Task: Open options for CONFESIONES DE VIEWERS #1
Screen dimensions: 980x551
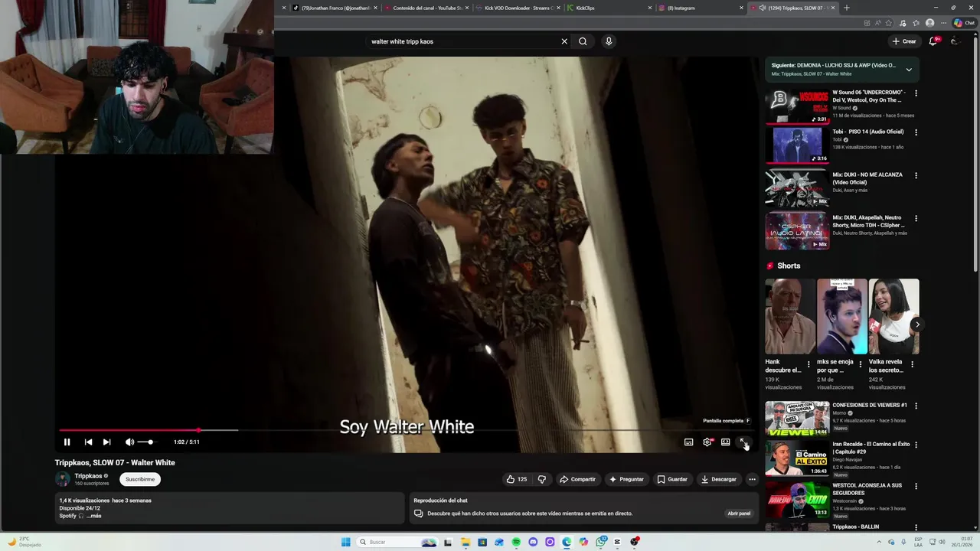Action: 916,406
